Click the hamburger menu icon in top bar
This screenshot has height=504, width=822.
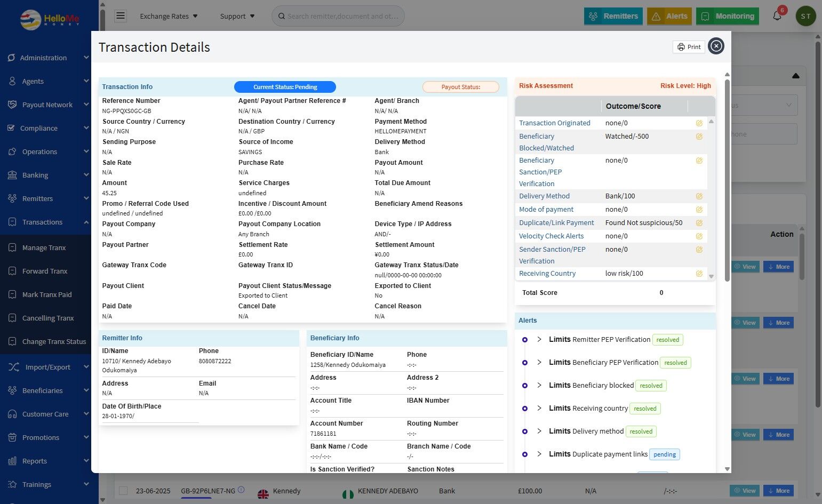click(121, 16)
